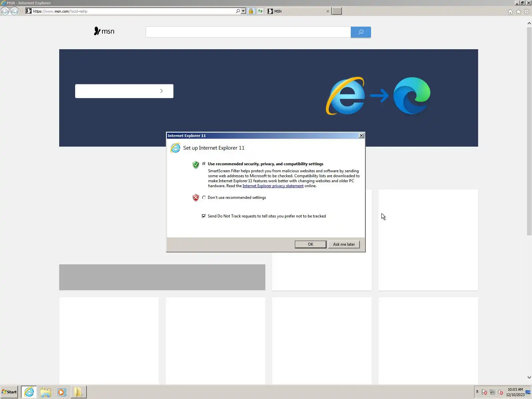Close the Internet Explorer 11 setup dialog

point(361,135)
